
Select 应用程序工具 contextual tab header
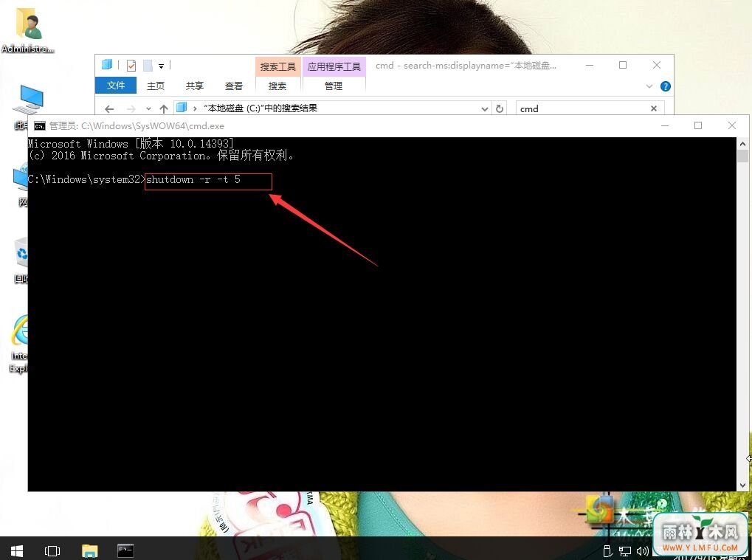(334, 66)
